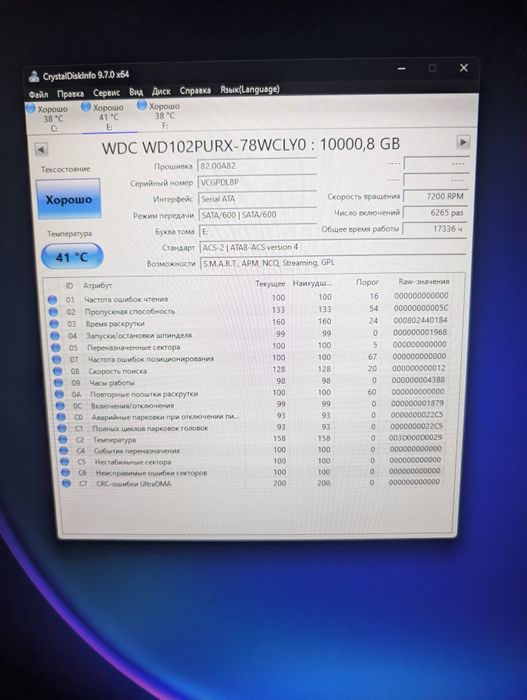Click status dot of attribute C4 События переназначения
Image resolution: width=527 pixels, height=700 pixels.
64,451
